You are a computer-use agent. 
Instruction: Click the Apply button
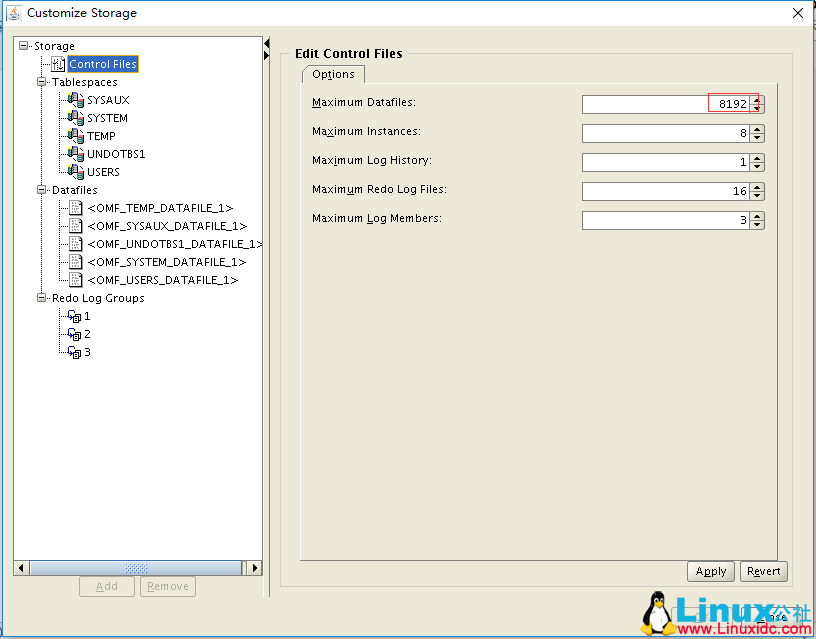click(x=711, y=571)
